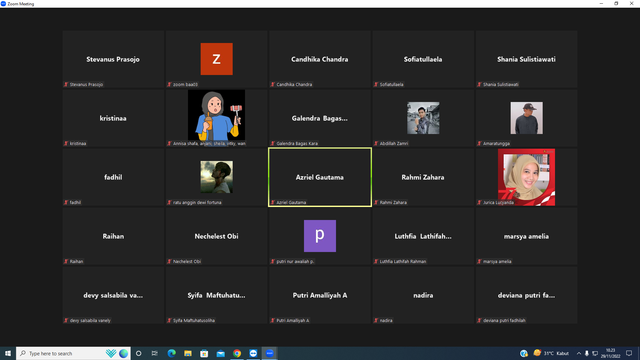This screenshot has width=640, height=360.
Task: Launch Microsoft Edge from taskbar
Action: [x=171, y=353]
